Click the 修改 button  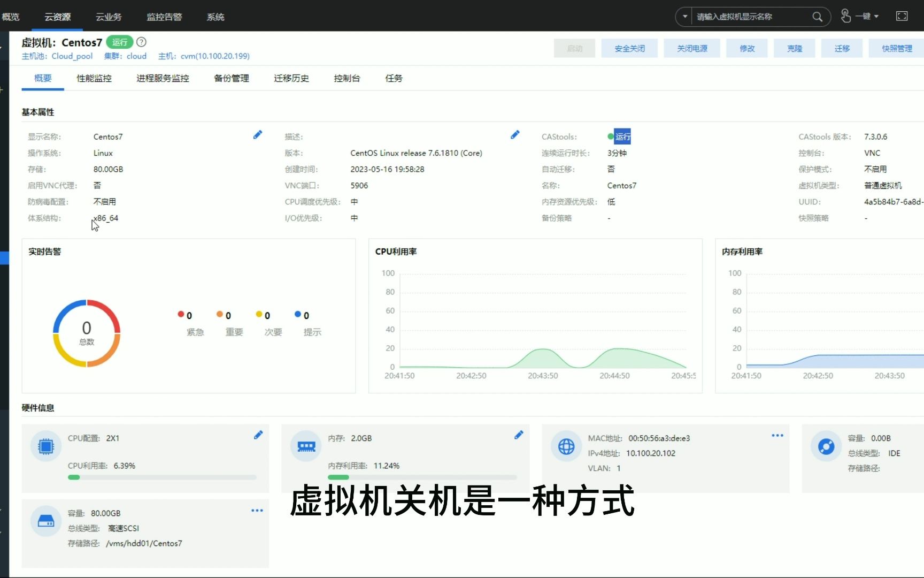coord(747,48)
